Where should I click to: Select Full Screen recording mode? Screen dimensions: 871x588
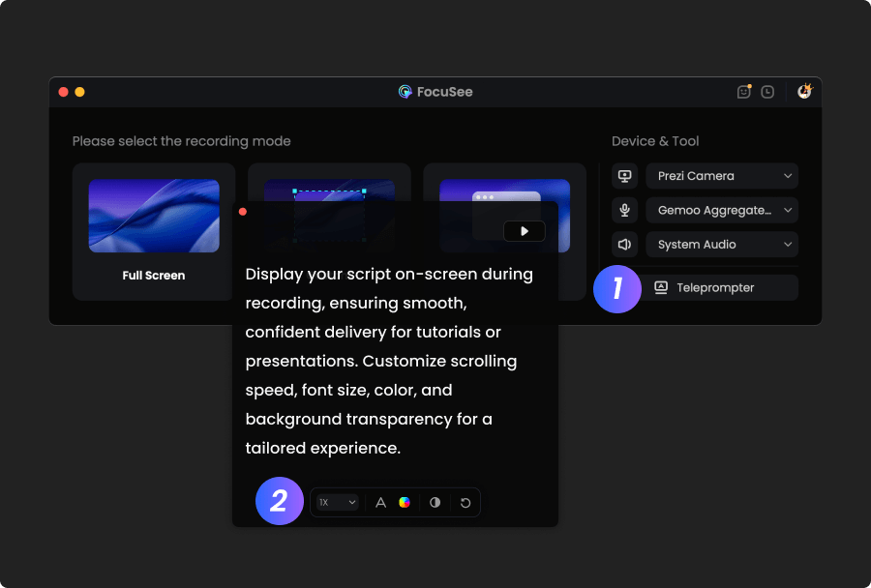coord(153,231)
